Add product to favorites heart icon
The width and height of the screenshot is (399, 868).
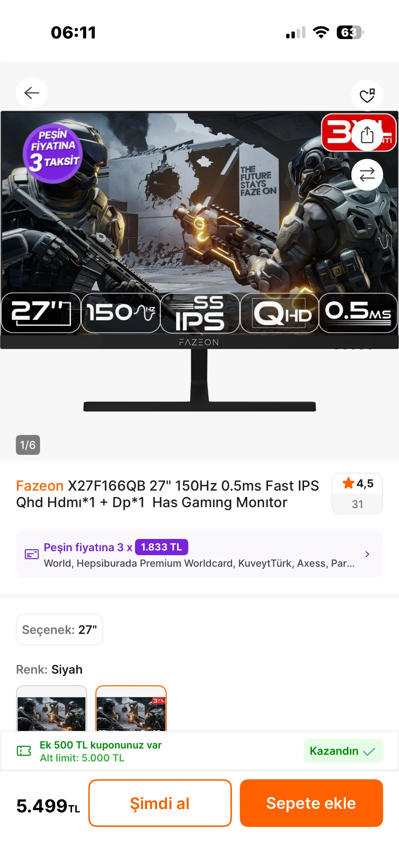pyautogui.click(x=367, y=95)
